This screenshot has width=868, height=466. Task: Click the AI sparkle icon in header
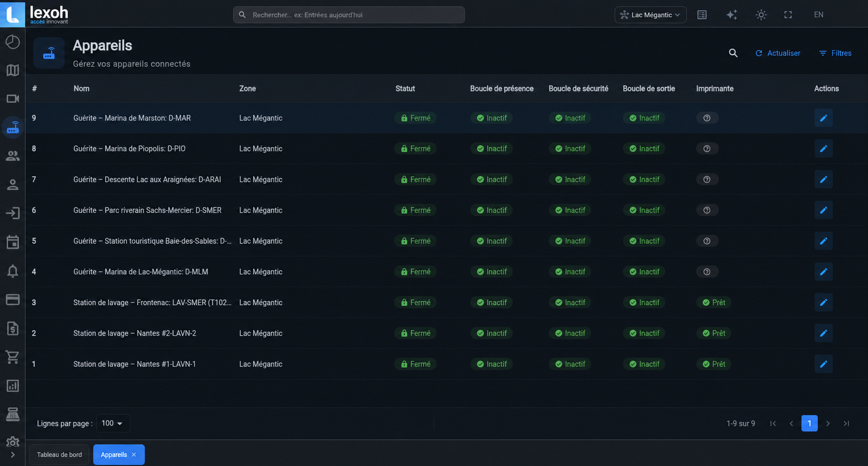[x=731, y=15]
